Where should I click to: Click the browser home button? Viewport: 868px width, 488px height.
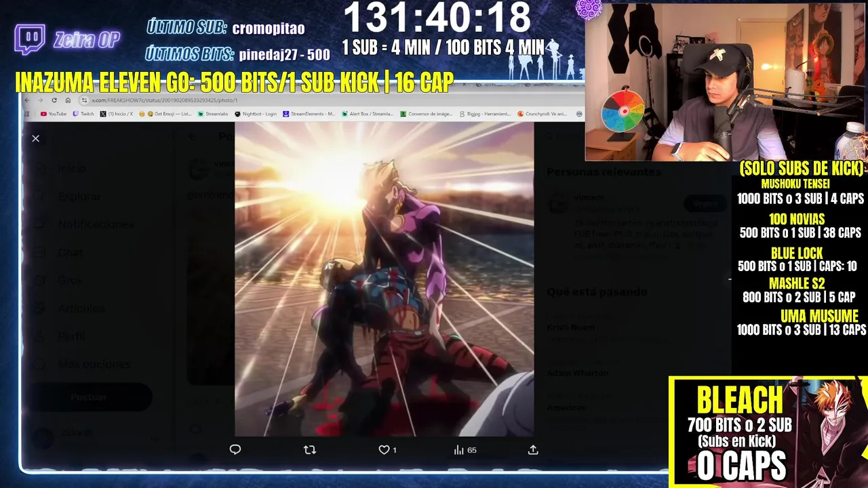tap(68, 100)
